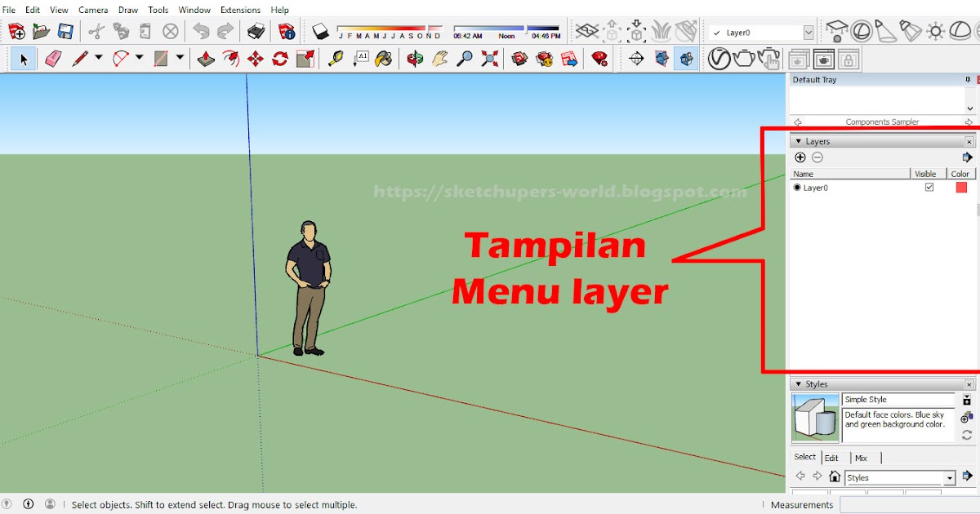Select the Follow Me offset tool
The height and width of the screenshot is (514, 980).
click(x=231, y=59)
